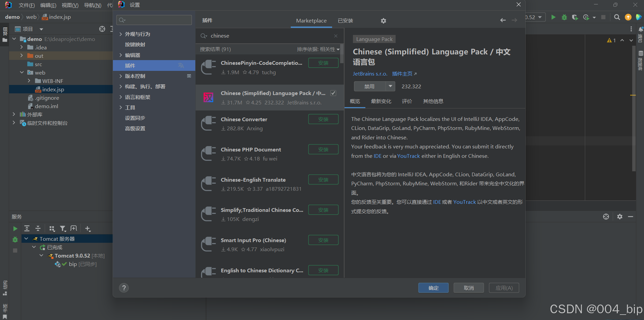Switch to the Marketplace tab
This screenshot has width=644, height=320.
pyautogui.click(x=311, y=21)
